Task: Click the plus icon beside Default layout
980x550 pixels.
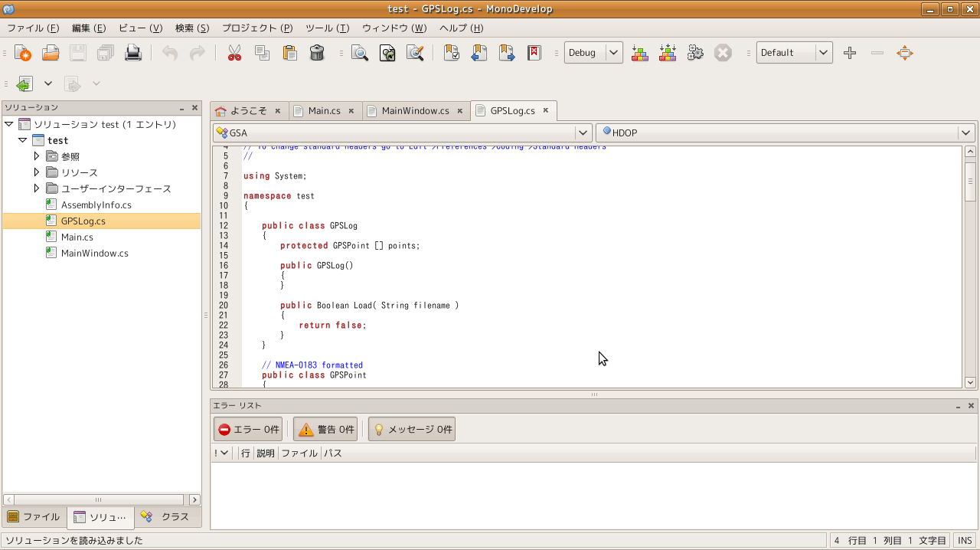Action: (850, 53)
